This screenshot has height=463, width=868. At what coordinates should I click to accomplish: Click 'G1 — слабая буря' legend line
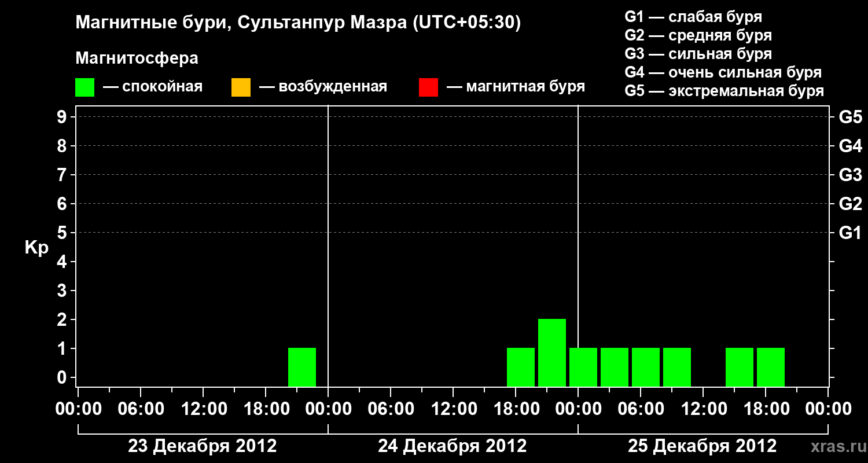pyautogui.click(x=693, y=17)
